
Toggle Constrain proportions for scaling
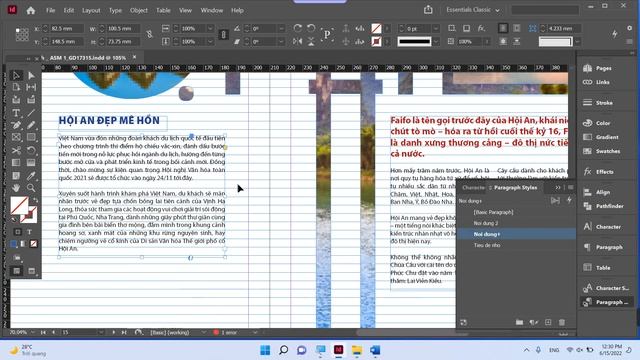[x=223, y=35]
